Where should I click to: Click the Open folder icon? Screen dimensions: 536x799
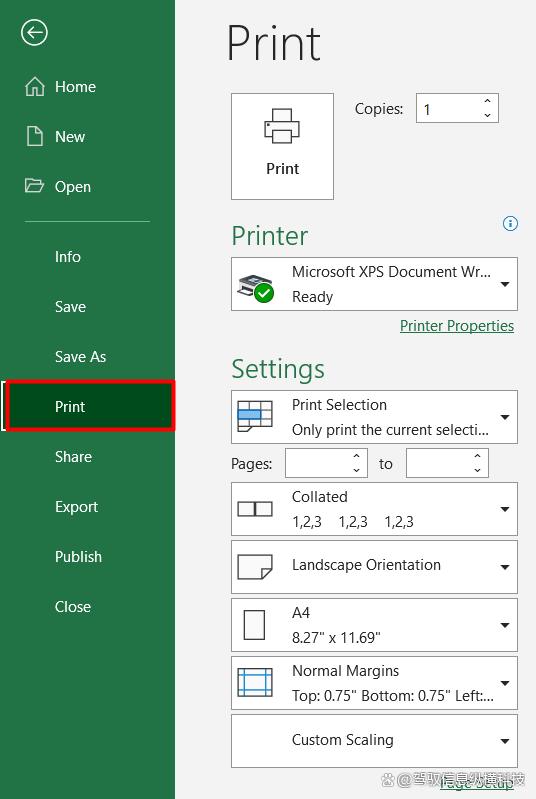click(34, 185)
